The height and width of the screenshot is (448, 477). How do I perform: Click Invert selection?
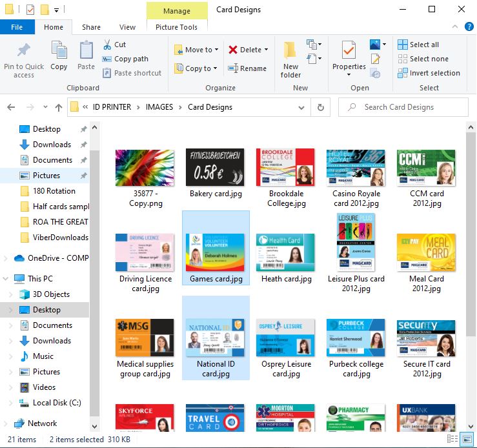[x=429, y=73]
